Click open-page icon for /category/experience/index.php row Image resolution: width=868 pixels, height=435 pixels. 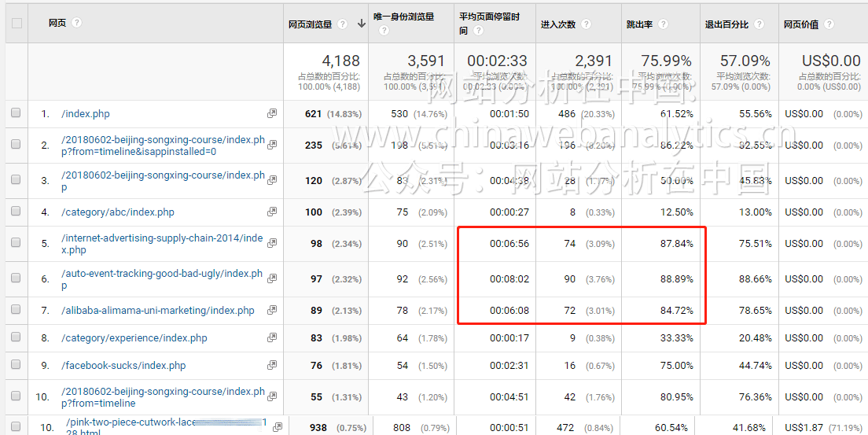coord(272,337)
